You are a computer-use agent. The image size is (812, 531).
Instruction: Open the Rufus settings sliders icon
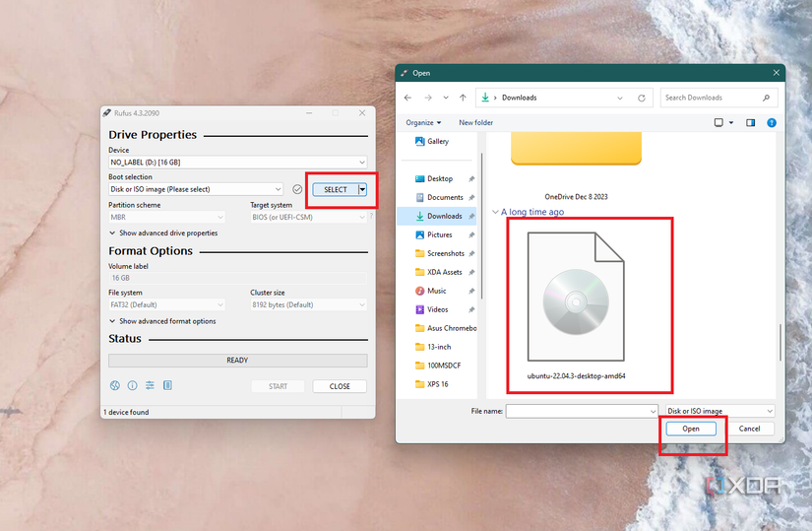[150, 385]
